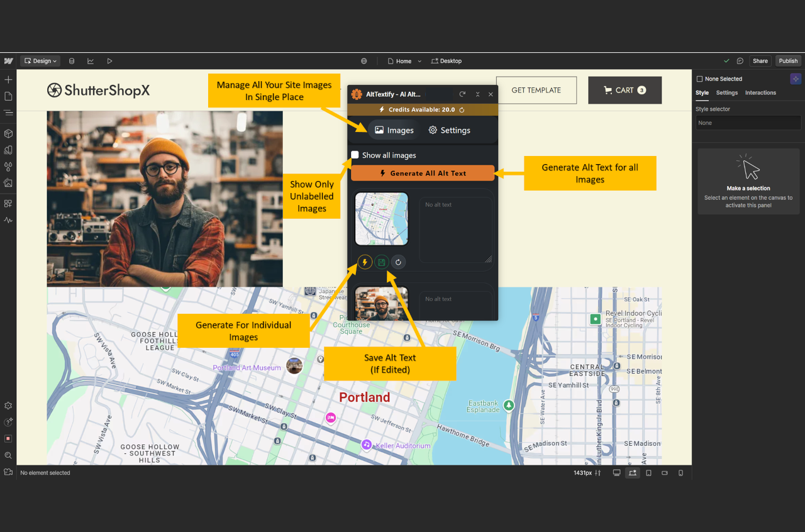Open the video tutorials icon at sidebar bottom
This screenshot has width=805, height=532.
(x=8, y=472)
